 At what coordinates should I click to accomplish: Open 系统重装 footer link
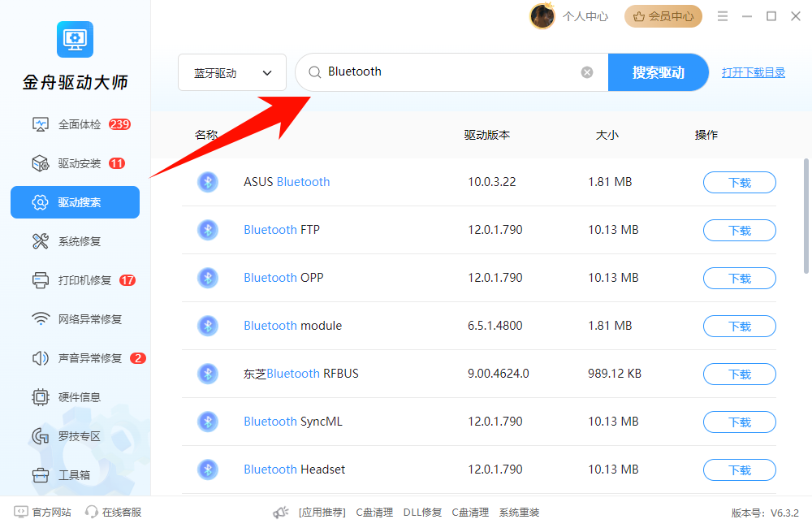tap(520, 513)
